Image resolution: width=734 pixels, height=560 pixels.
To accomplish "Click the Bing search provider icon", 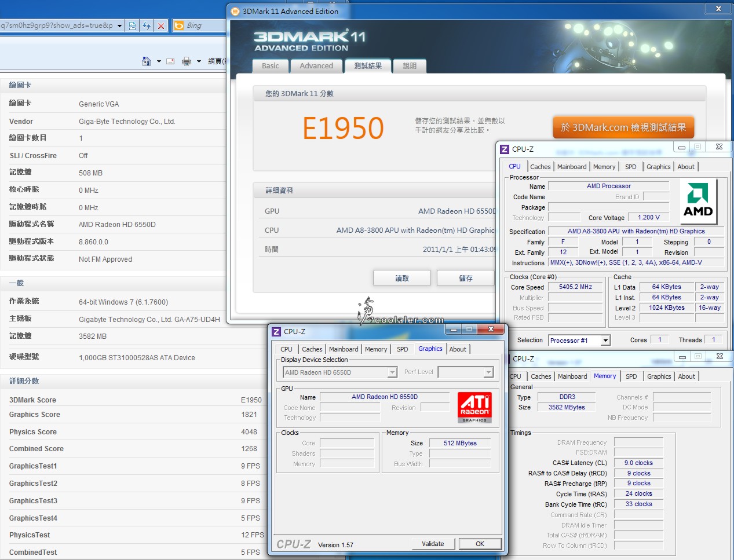I will click(179, 25).
